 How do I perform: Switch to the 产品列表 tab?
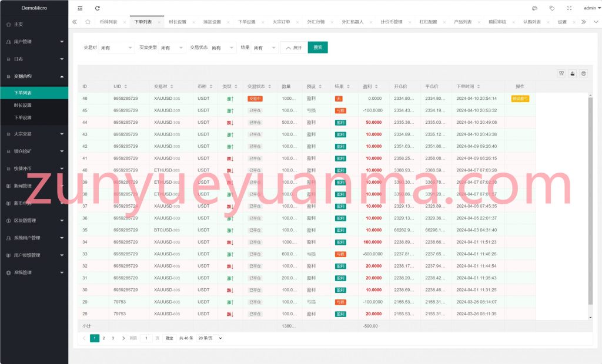[463, 22]
